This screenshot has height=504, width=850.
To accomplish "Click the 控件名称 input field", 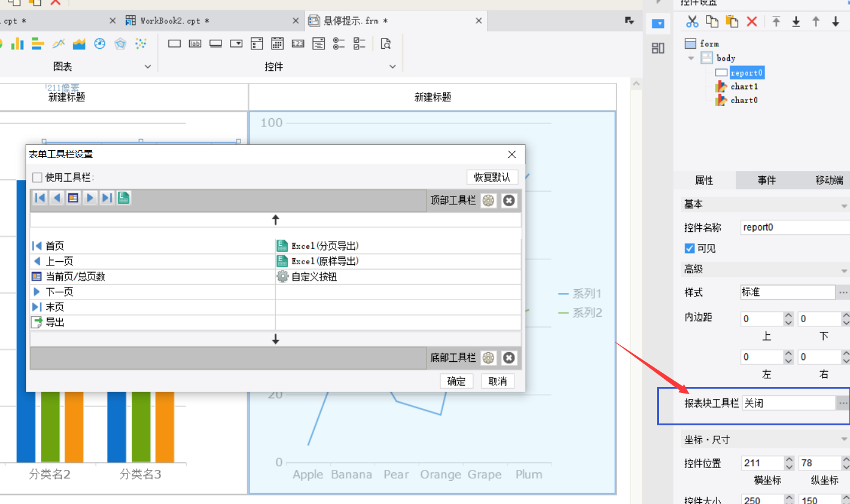I will [x=793, y=228].
